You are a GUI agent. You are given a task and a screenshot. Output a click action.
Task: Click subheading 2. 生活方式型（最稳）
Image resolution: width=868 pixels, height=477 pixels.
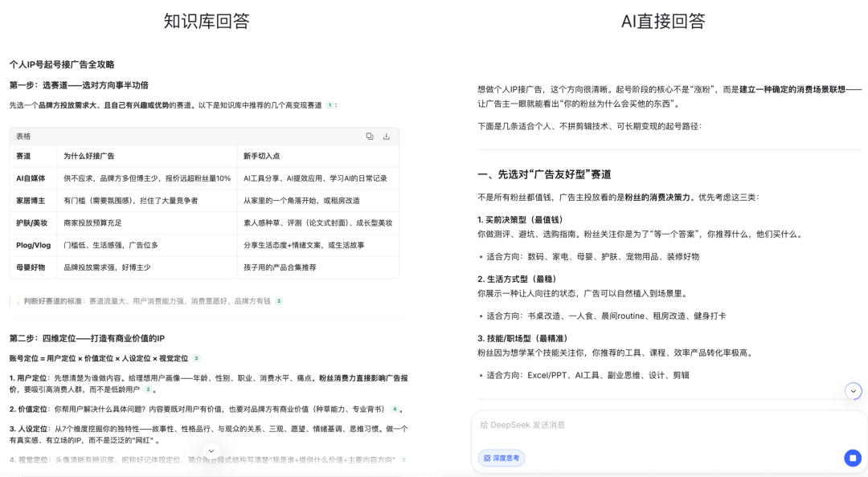click(x=517, y=279)
